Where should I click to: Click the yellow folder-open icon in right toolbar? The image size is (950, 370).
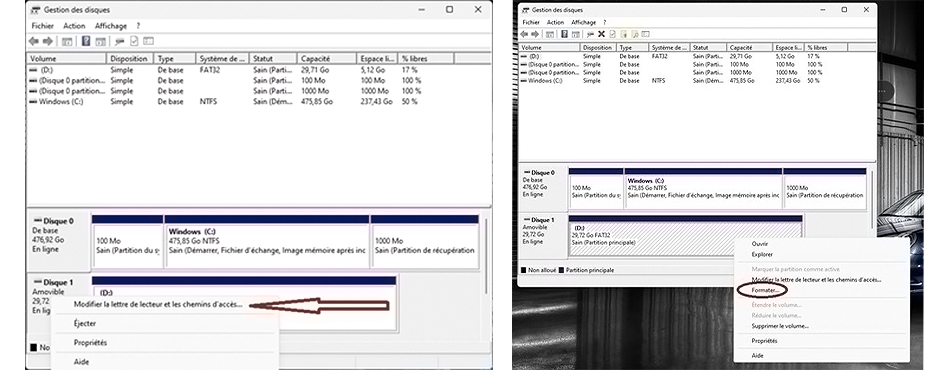[623, 34]
